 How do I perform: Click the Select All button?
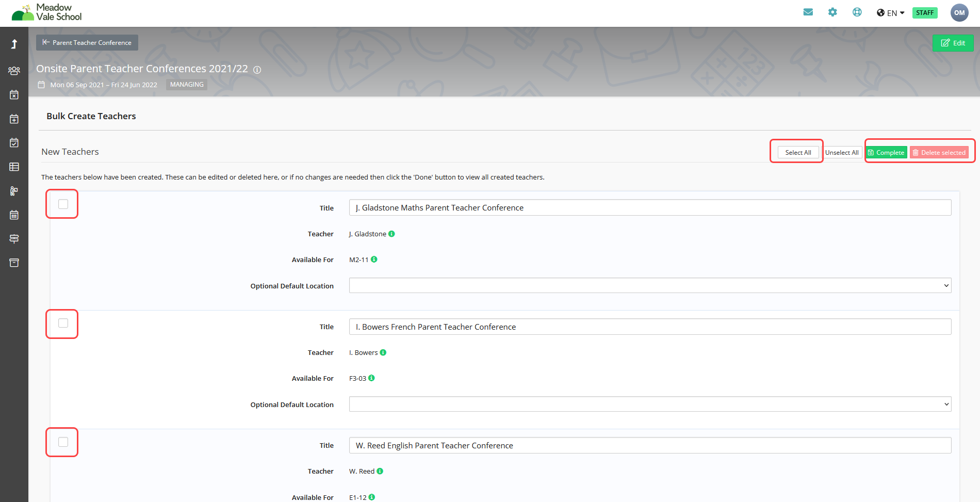[x=798, y=153]
